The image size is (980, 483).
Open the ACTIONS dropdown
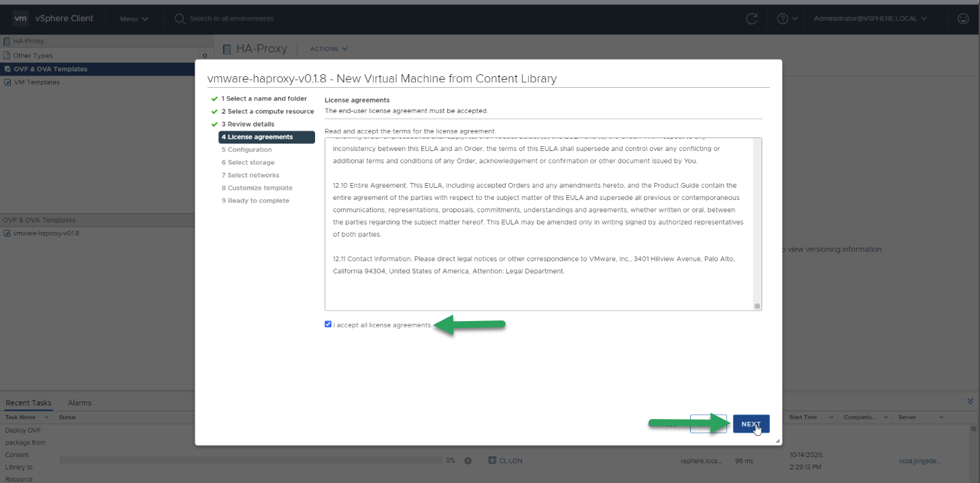(329, 49)
